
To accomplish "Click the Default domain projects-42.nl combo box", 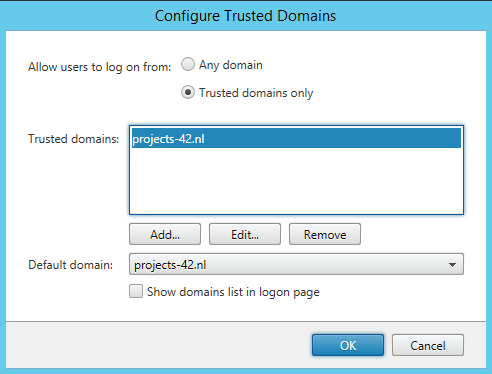I will click(x=296, y=264).
